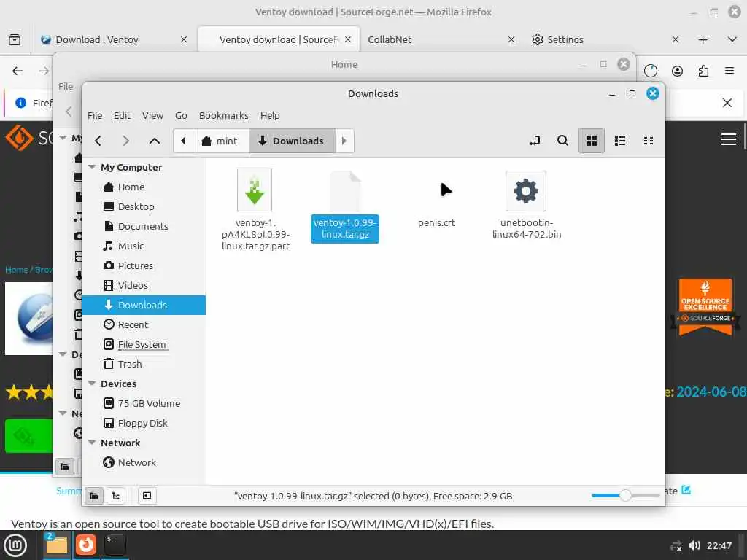The height and width of the screenshot is (560, 747).
Task: Open Floppy Disk device
Action: pyautogui.click(x=144, y=423)
